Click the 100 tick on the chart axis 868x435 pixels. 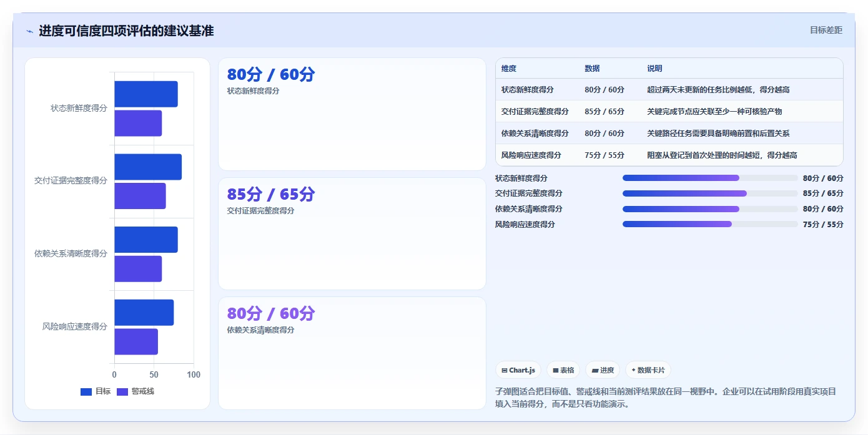tap(194, 374)
